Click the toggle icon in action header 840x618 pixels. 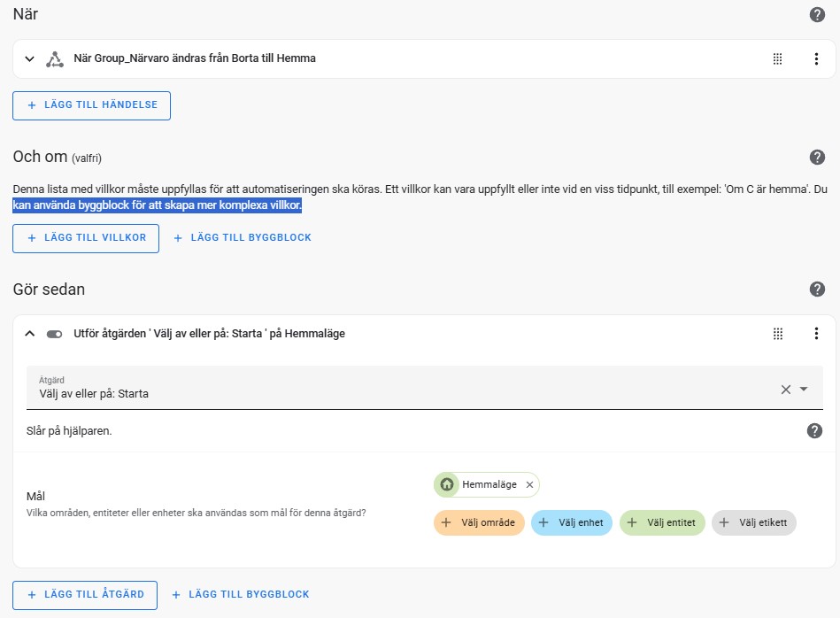pyautogui.click(x=54, y=334)
